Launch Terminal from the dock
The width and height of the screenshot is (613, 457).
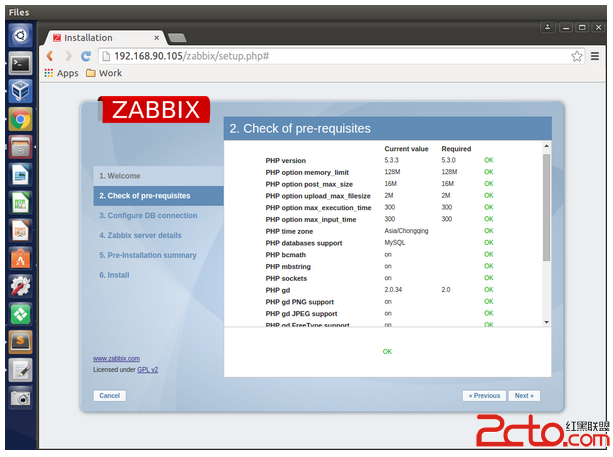pos(20,63)
